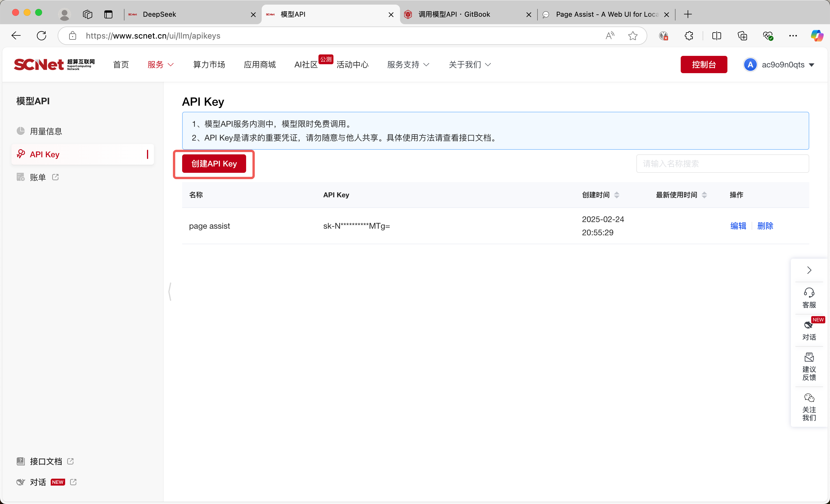Screen dimensions: 830x504
Task: Click the SCNet logo
Action: point(54,64)
